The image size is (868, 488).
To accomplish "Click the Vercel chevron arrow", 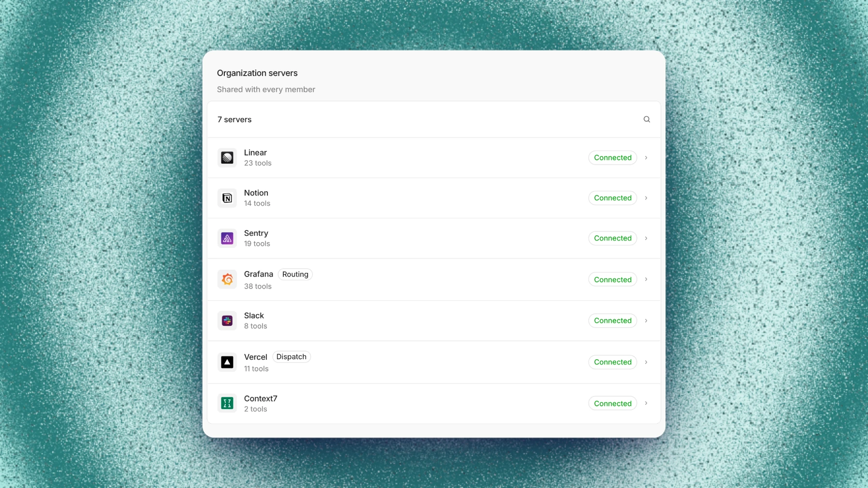I will click(x=646, y=362).
